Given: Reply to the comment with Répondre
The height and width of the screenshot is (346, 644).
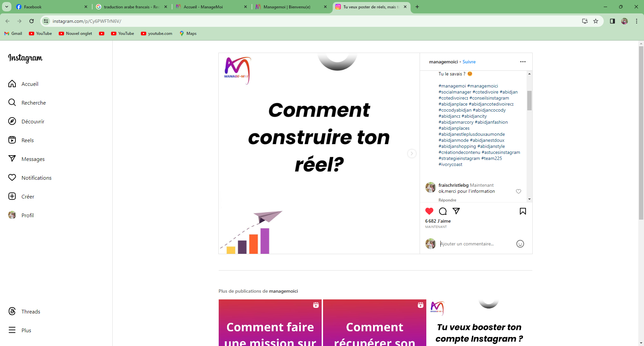Looking at the screenshot, I should click(x=447, y=200).
